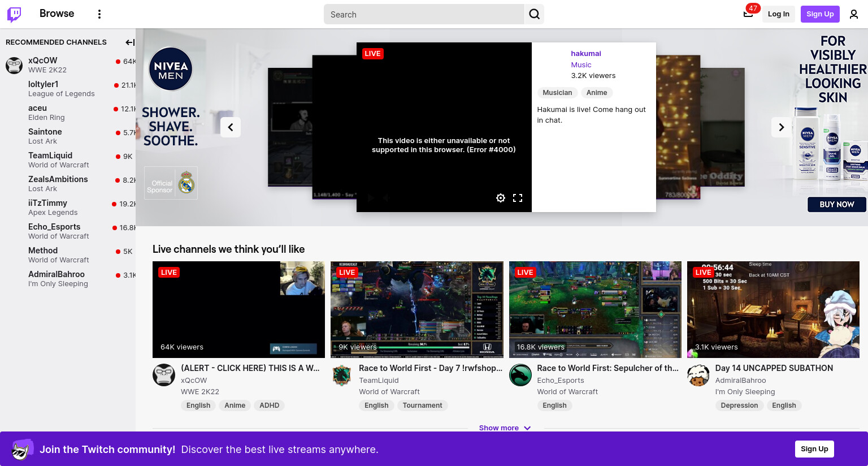
Task: Select the Tournament tag
Action: [x=423, y=405]
